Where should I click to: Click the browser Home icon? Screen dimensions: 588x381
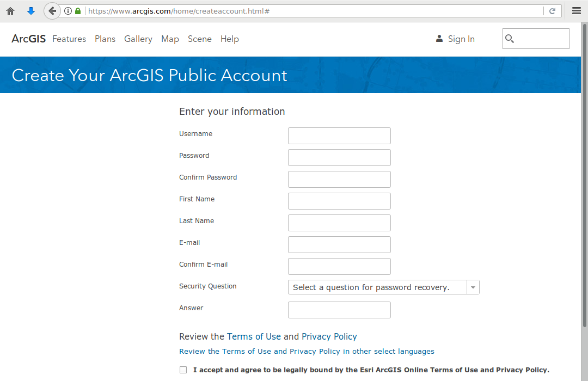click(10, 11)
